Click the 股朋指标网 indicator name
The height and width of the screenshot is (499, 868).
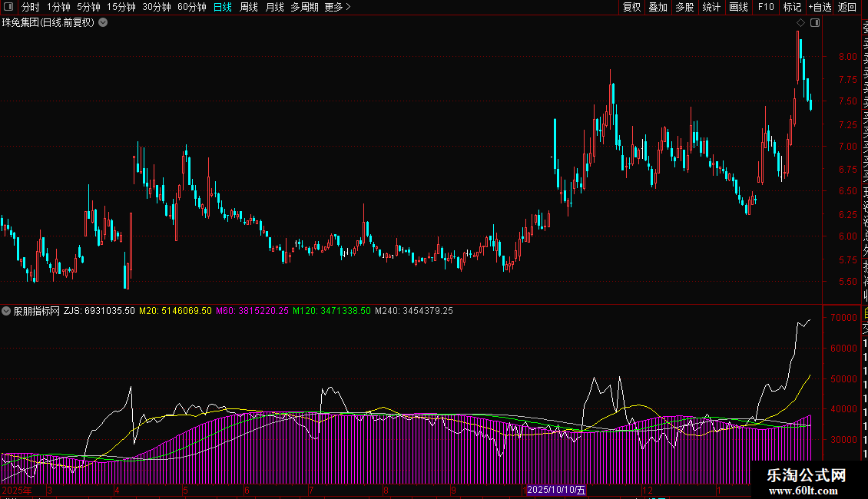37,311
